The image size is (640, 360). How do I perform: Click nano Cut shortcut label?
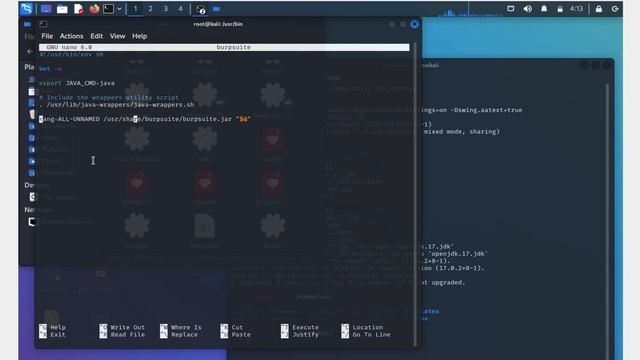[x=237, y=327]
